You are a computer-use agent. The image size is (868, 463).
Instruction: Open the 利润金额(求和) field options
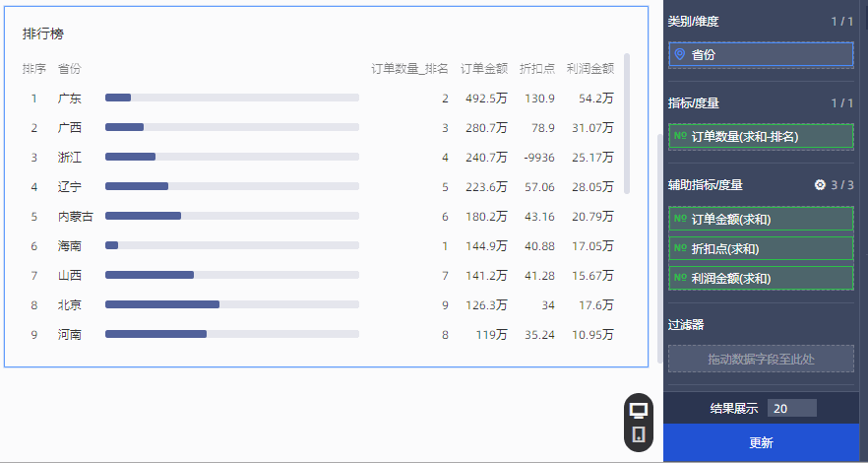pyautogui.click(x=761, y=279)
